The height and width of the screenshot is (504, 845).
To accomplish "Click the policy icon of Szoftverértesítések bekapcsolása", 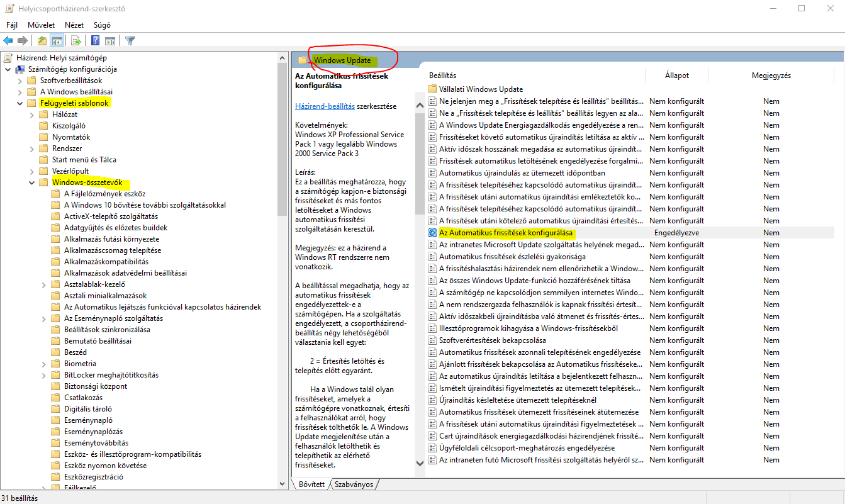I will click(432, 340).
